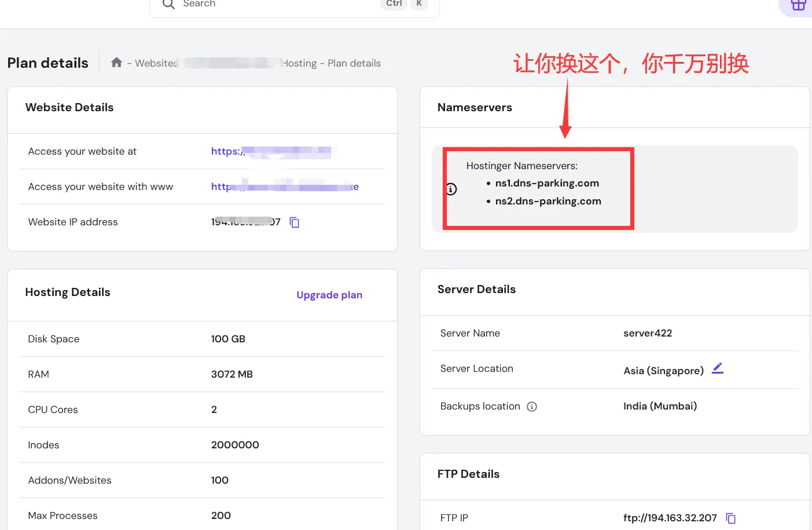Select the ns2.dns-parking.com nameserver text
Viewport: 812px width, 530px height.
coord(548,201)
